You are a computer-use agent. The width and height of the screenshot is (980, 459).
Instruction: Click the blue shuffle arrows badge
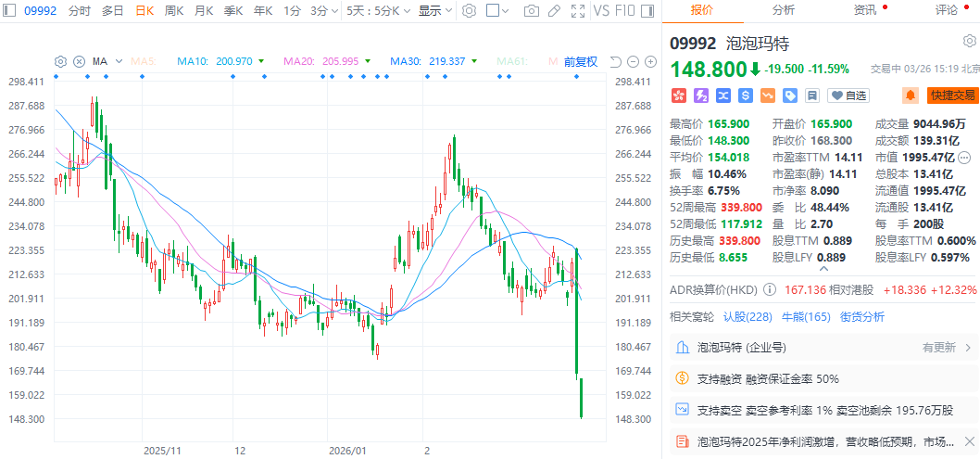(x=723, y=96)
